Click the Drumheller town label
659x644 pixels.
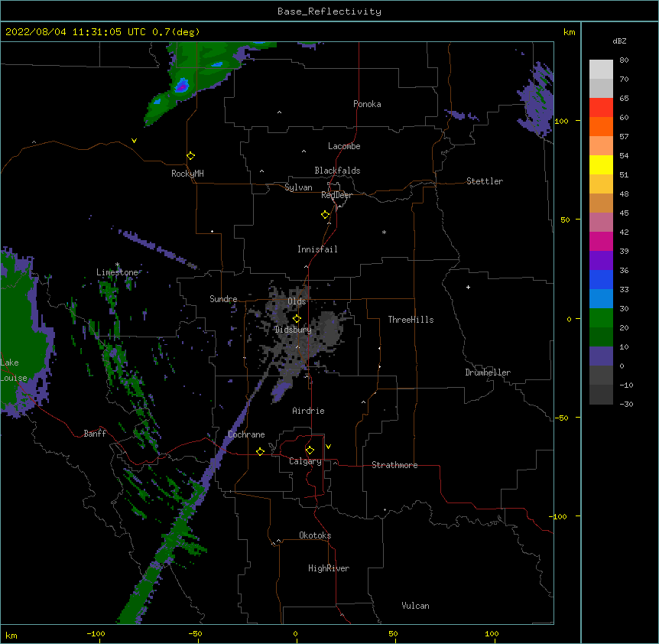488,372
